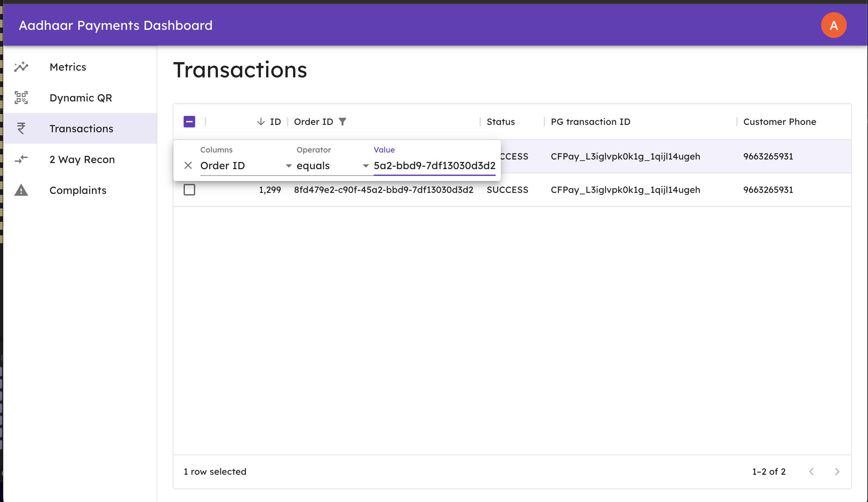Remove the Order ID filter with X
Viewport: 868px width, 502px height.
pyautogui.click(x=188, y=166)
